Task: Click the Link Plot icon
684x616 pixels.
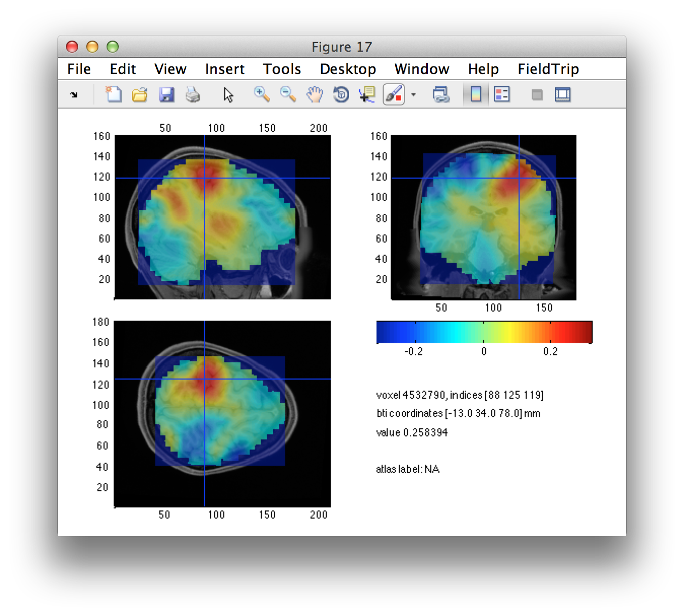Action: coord(441,94)
